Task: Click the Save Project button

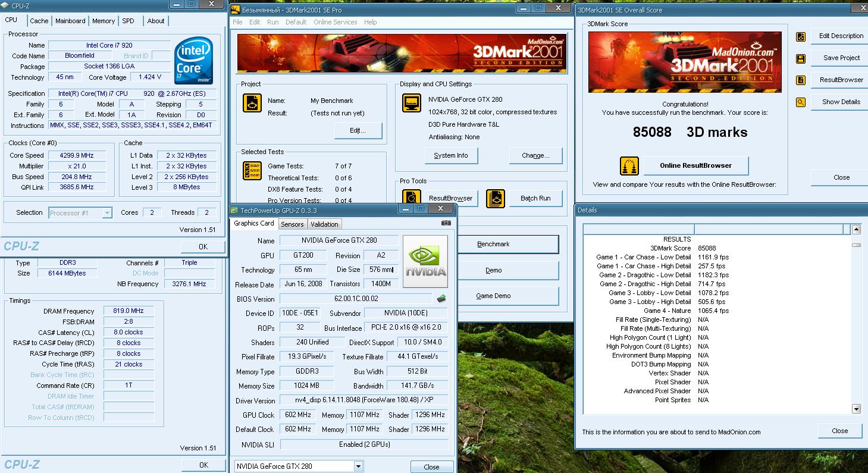Action: 841,58
